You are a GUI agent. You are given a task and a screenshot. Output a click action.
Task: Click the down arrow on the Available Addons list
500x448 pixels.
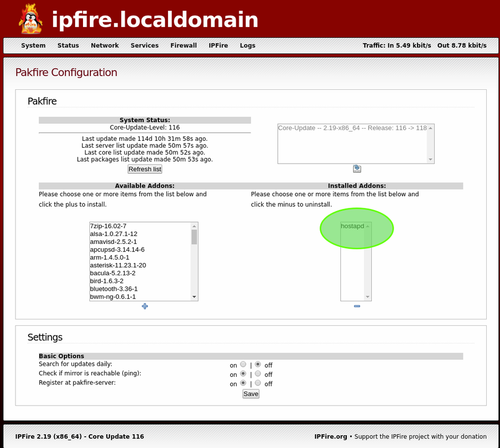point(194,296)
